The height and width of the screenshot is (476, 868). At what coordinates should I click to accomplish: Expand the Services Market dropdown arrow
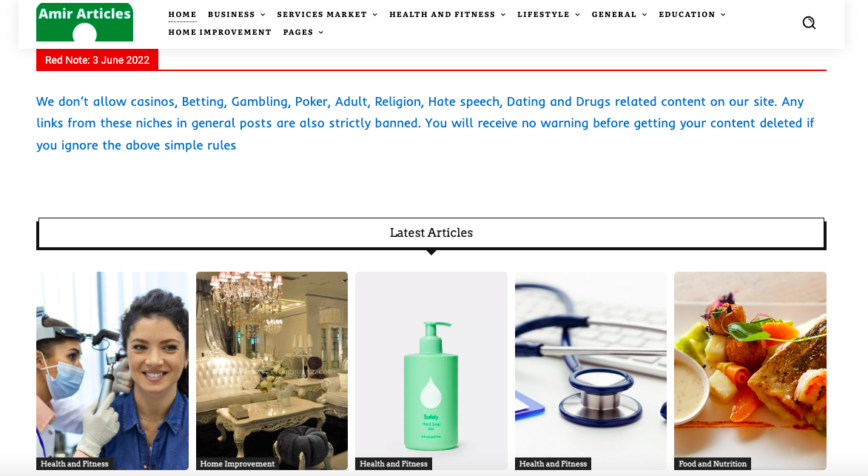[374, 15]
